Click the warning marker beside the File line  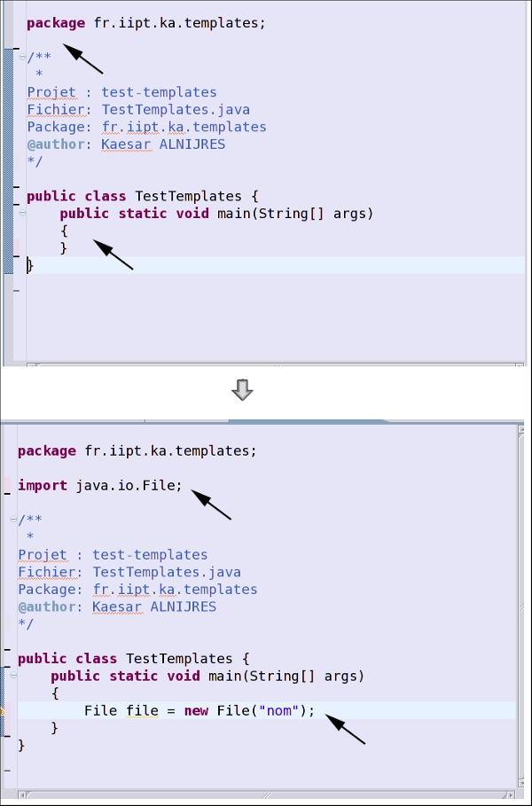pyautogui.click(x=3, y=711)
